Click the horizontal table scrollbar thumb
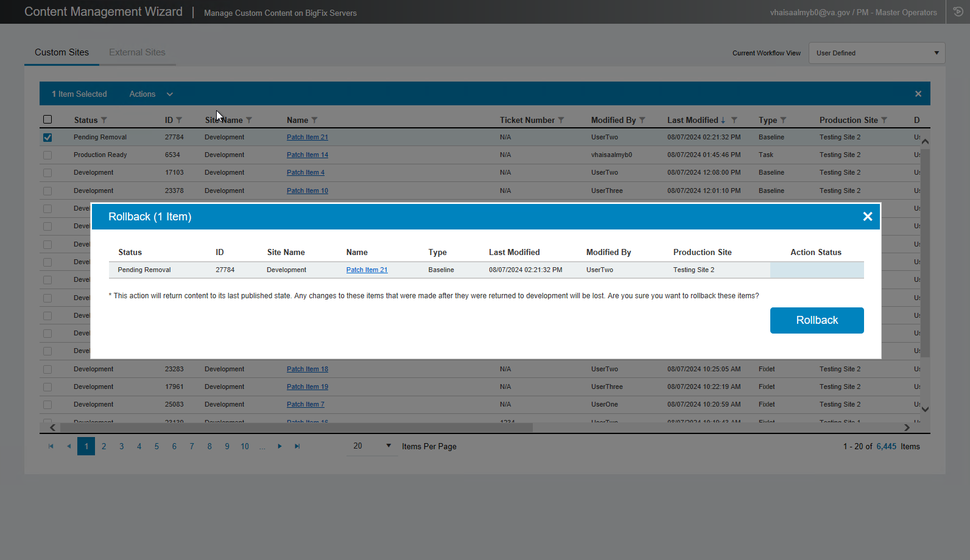This screenshot has height=560, width=970. coord(296,427)
